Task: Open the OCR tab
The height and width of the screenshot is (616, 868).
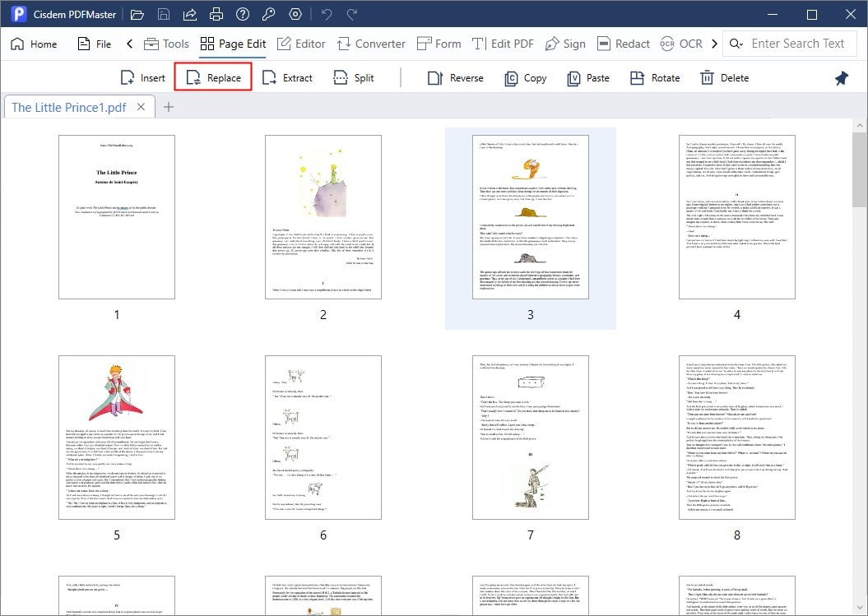Action: (681, 44)
